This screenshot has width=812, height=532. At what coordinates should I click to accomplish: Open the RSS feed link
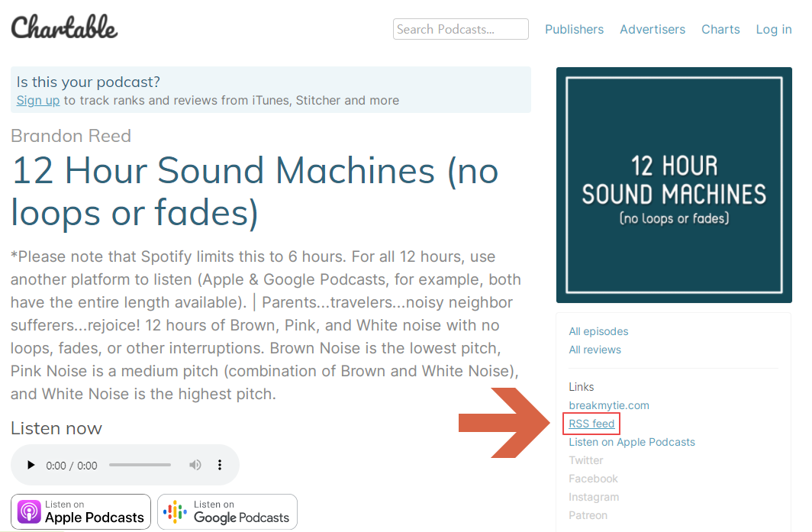(591, 424)
